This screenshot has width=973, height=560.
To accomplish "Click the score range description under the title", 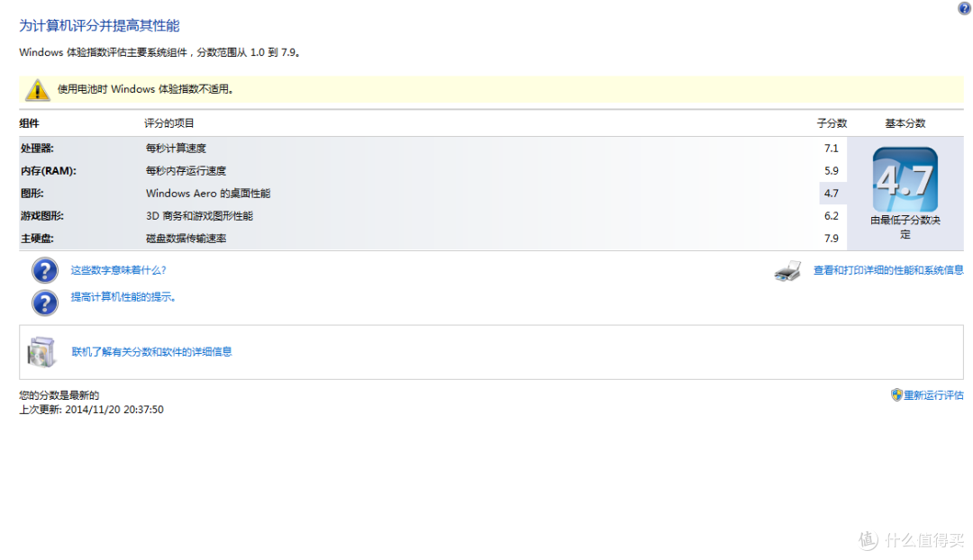I will pyautogui.click(x=160, y=53).
